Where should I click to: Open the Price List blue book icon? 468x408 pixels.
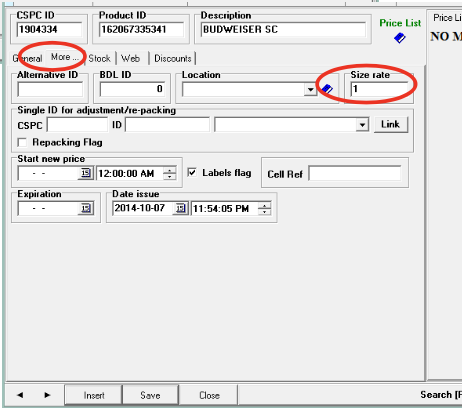400,38
